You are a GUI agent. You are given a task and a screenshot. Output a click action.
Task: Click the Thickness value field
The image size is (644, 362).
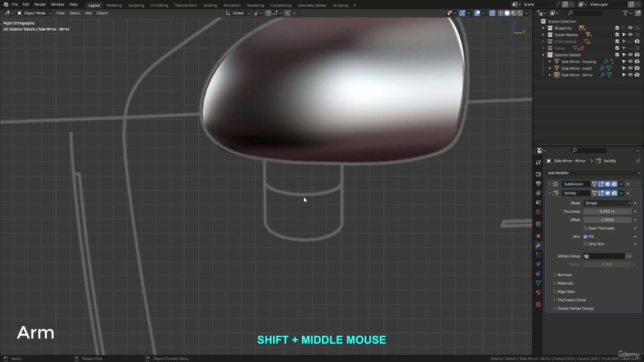coord(607,212)
